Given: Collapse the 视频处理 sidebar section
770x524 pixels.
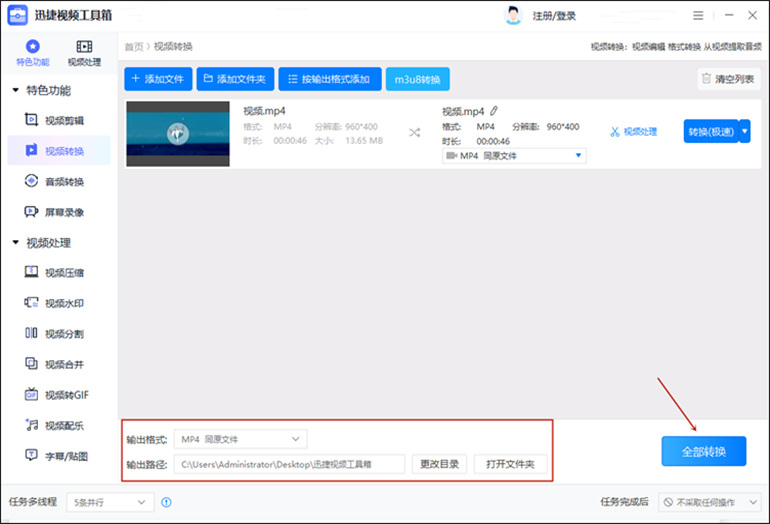Looking at the screenshot, I should (x=16, y=243).
